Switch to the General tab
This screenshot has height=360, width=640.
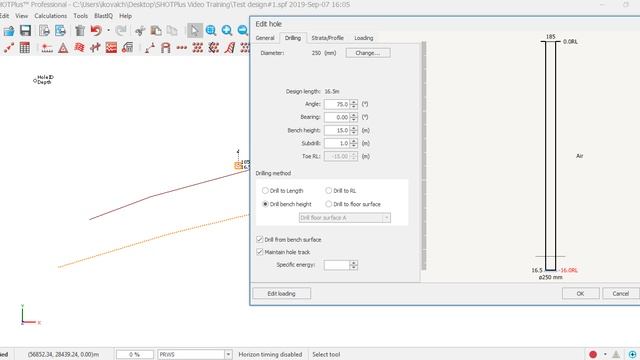coord(265,38)
